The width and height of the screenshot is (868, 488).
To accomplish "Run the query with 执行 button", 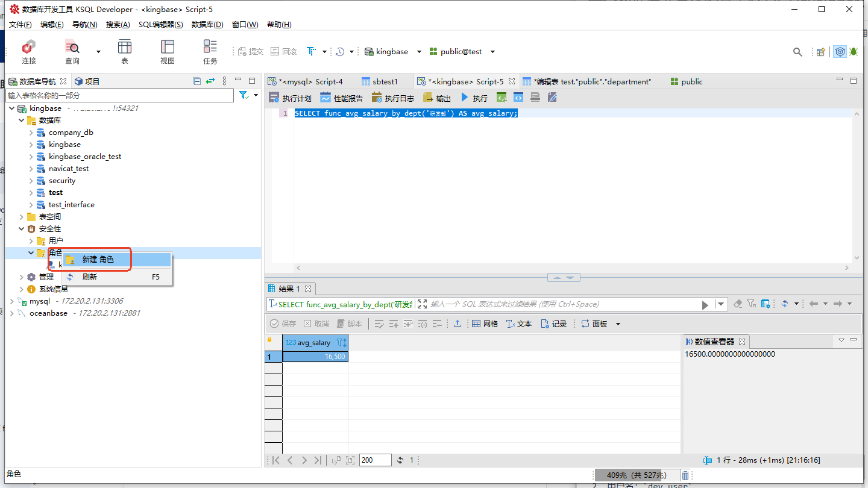I will point(474,98).
